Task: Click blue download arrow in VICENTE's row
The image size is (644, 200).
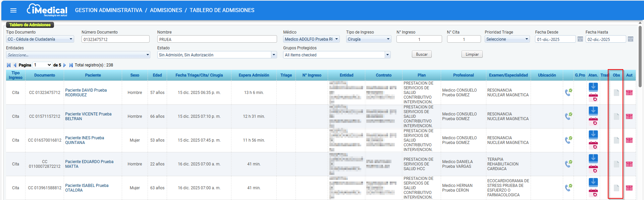Action: [x=593, y=111]
